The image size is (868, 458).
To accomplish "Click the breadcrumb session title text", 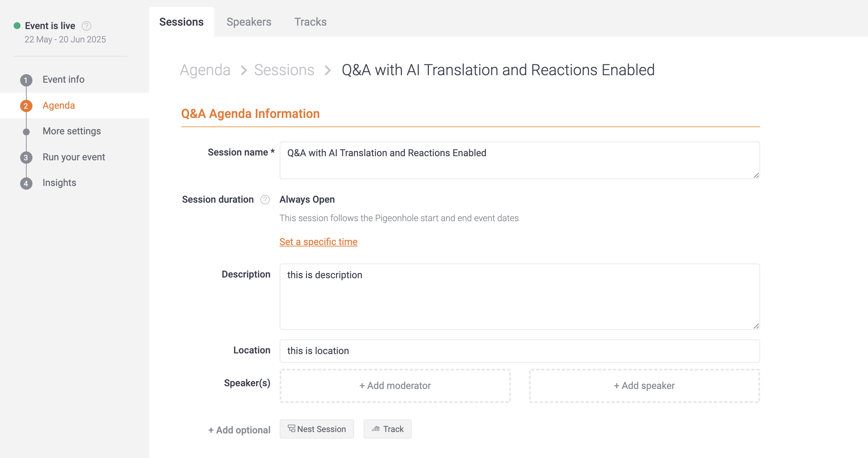I will (498, 70).
